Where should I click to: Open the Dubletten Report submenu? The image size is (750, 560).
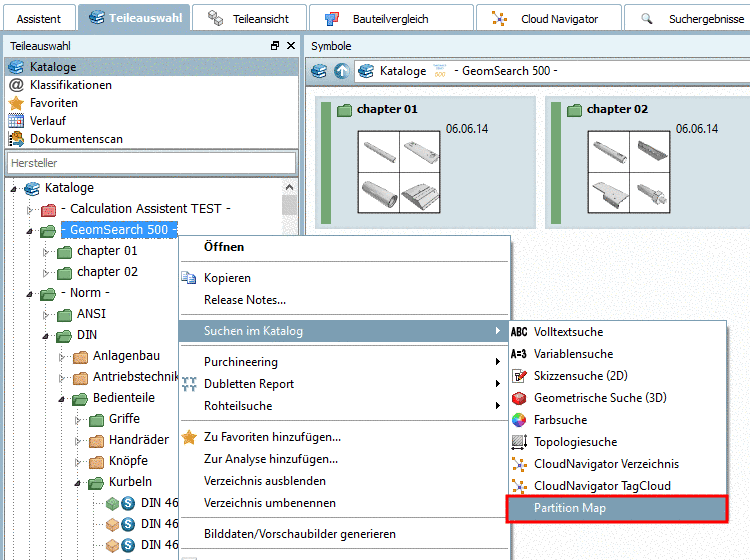pyautogui.click(x=344, y=384)
